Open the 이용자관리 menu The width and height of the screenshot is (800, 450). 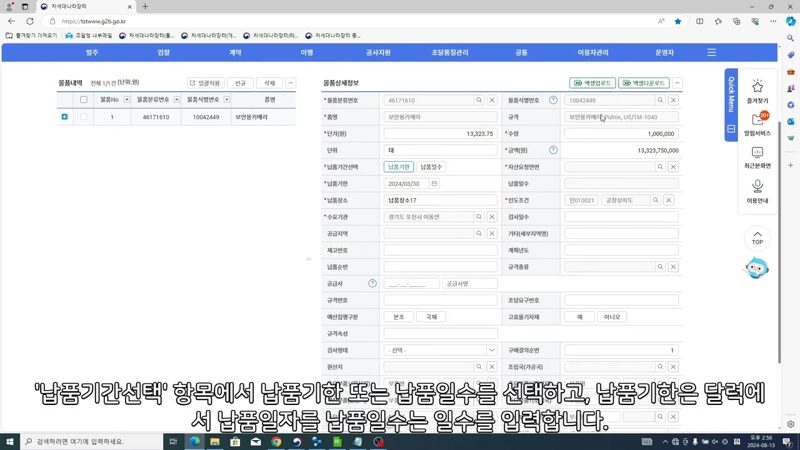pyautogui.click(x=593, y=53)
